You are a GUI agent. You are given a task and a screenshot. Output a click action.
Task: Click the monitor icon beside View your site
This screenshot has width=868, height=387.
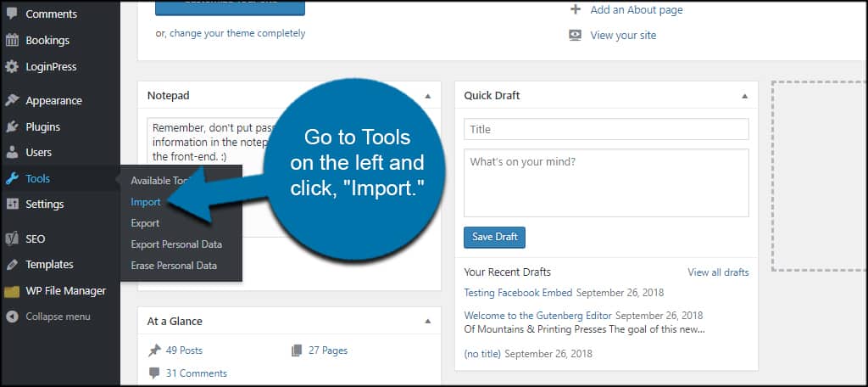click(576, 35)
